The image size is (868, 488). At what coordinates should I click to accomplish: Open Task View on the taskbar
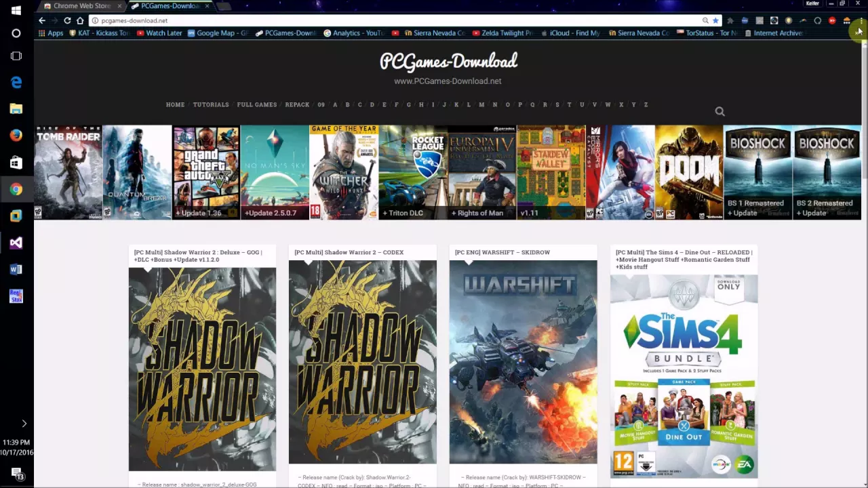click(x=16, y=56)
